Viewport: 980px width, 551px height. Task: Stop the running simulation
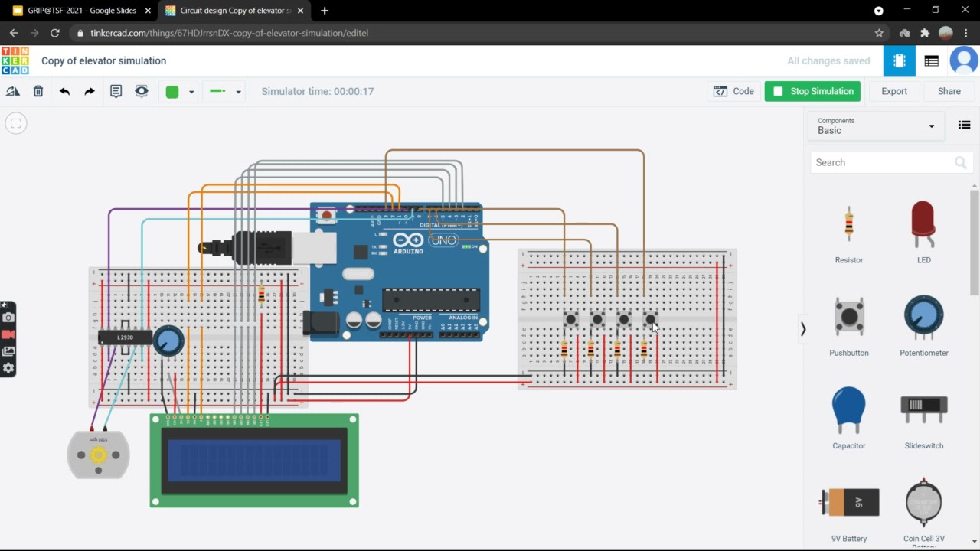(812, 91)
